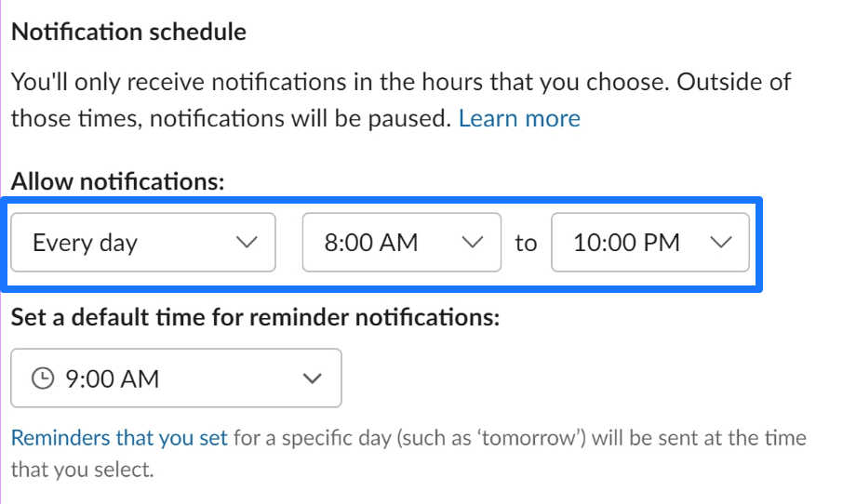Click the Notification schedule heading
Image resolution: width=856 pixels, height=504 pixels.
128,33
